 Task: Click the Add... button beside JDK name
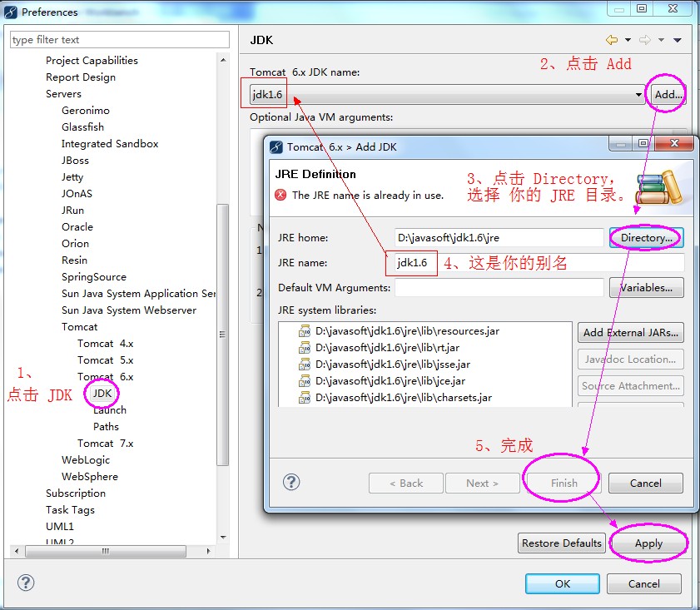668,94
